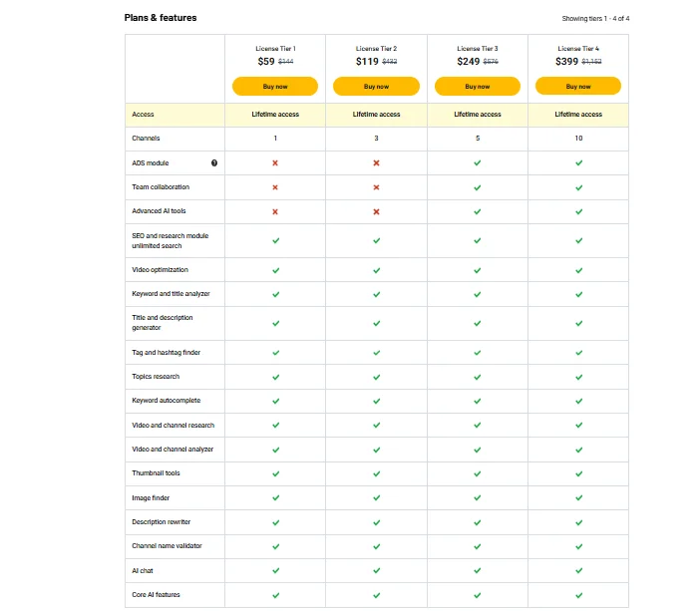Click the green check for Advanced AI tools Tier 4
This screenshot has height=611, width=700.
coord(578,211)
